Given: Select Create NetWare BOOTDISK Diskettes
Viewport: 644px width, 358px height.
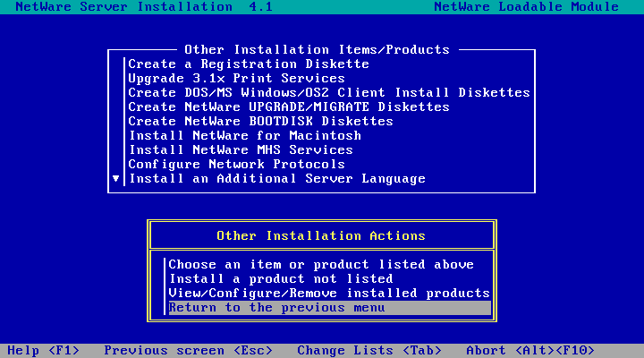Looking at the screenshot, I should 260,121.
